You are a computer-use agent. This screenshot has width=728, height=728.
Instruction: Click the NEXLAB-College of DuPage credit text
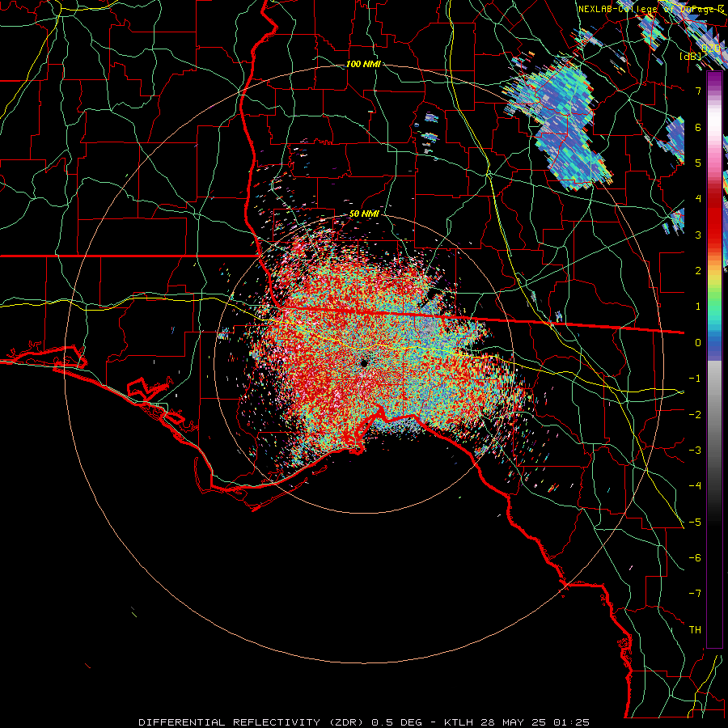[x=651, y=9]
